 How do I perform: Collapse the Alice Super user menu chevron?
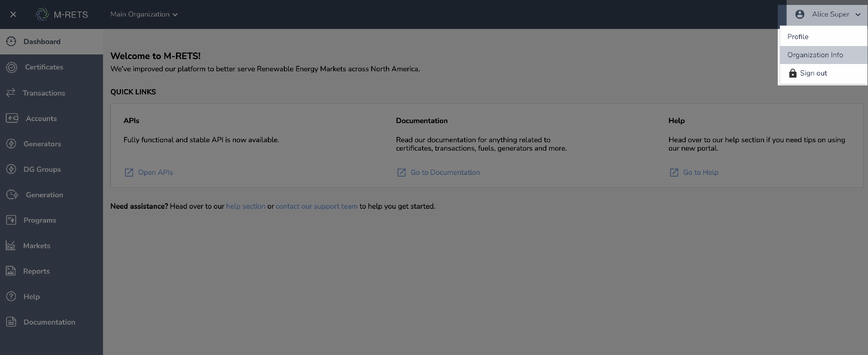click(x=858, y=14)
